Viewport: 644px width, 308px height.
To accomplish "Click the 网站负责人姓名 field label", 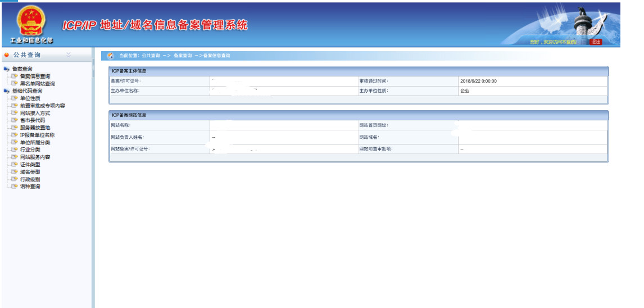I will click(x=128, y=137).
